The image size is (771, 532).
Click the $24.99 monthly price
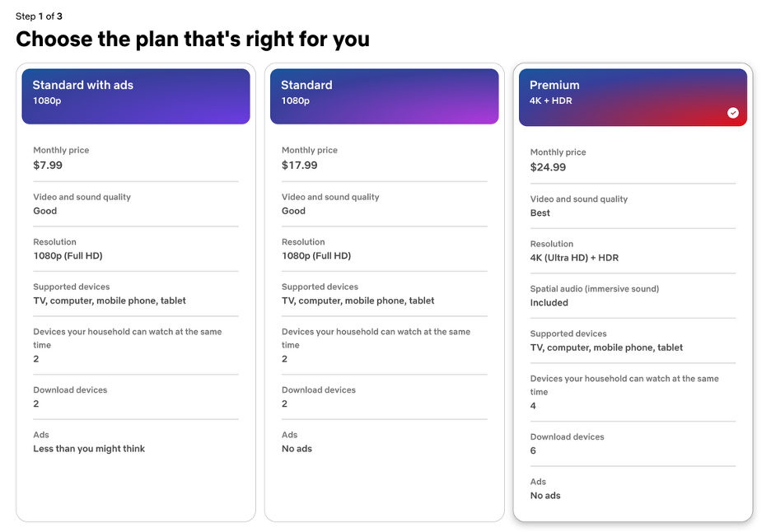coord(548,167)
